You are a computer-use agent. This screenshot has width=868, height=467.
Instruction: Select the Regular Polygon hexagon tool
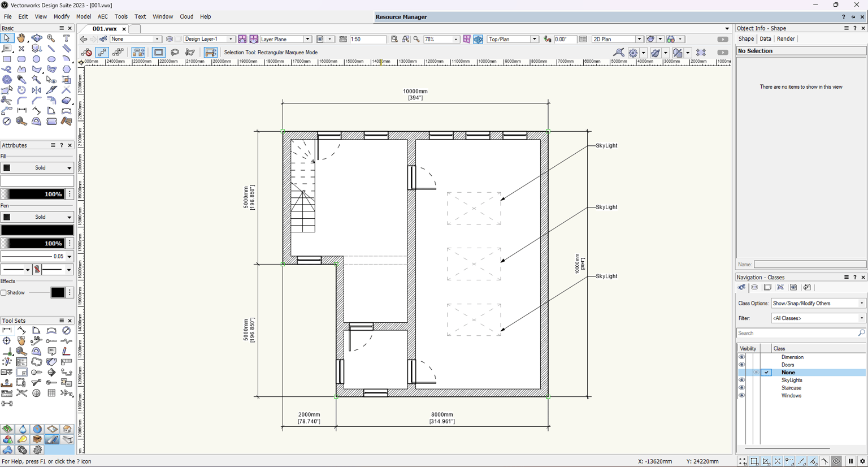[67, 70]
